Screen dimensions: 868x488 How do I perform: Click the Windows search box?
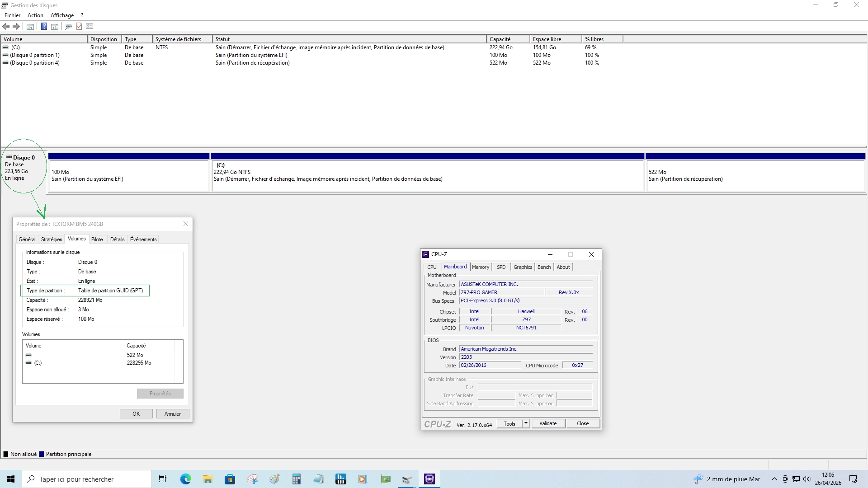[x=87, y=479]
